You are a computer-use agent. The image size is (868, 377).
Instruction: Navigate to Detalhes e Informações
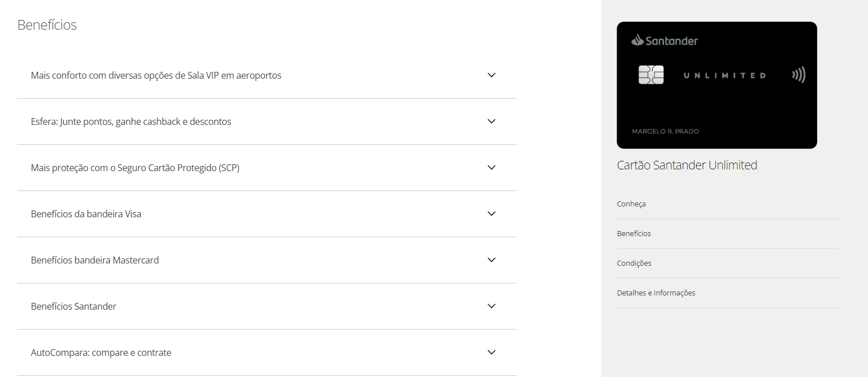click(x=656, y=293)
